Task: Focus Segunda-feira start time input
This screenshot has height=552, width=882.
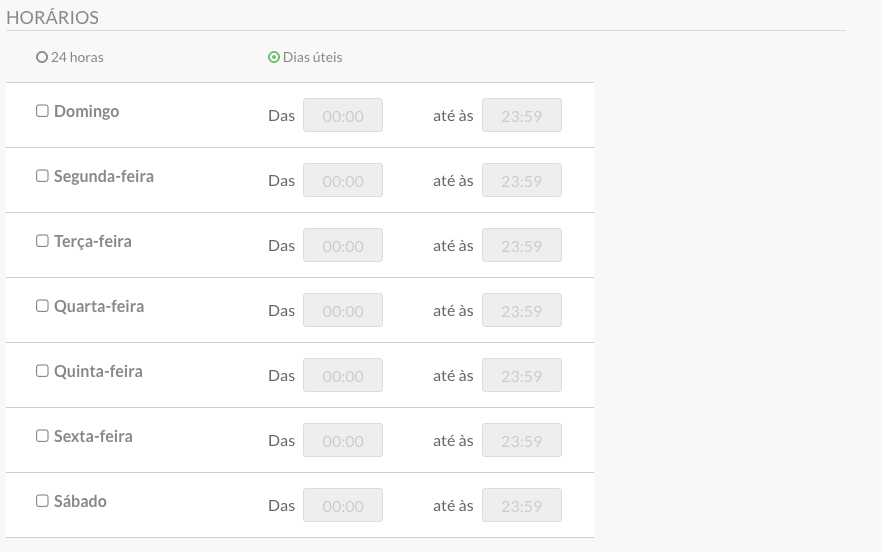Action: 343,180
